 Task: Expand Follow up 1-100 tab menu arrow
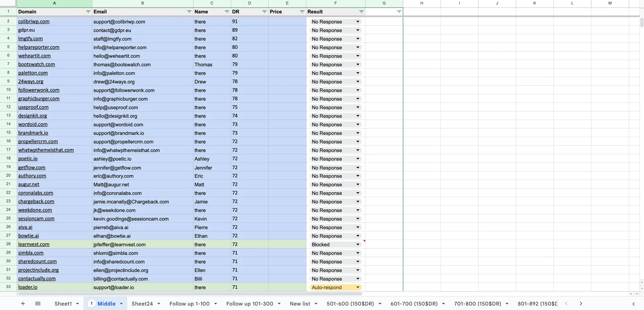215,304
